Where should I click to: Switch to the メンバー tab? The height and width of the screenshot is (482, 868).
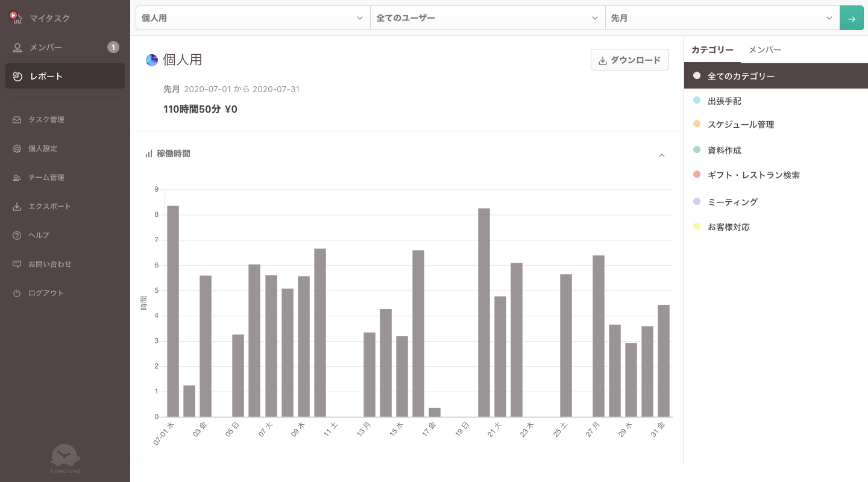click(x=765, y=50)
